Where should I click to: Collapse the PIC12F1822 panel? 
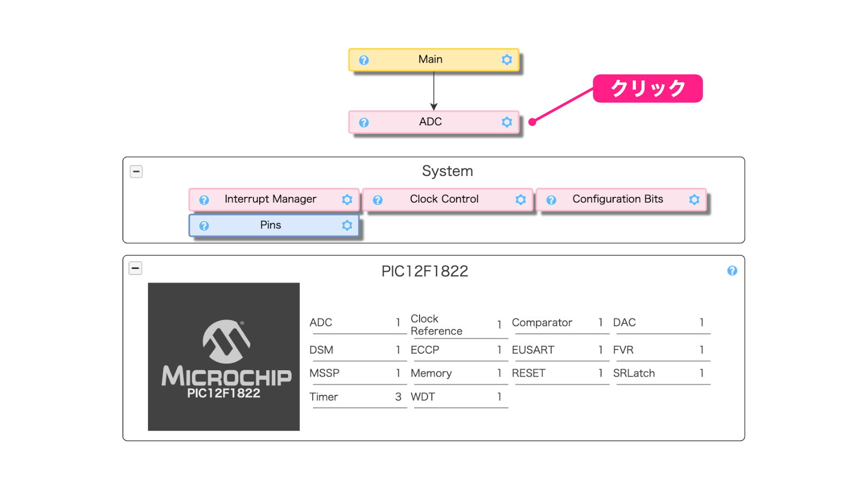click(135, 268)
